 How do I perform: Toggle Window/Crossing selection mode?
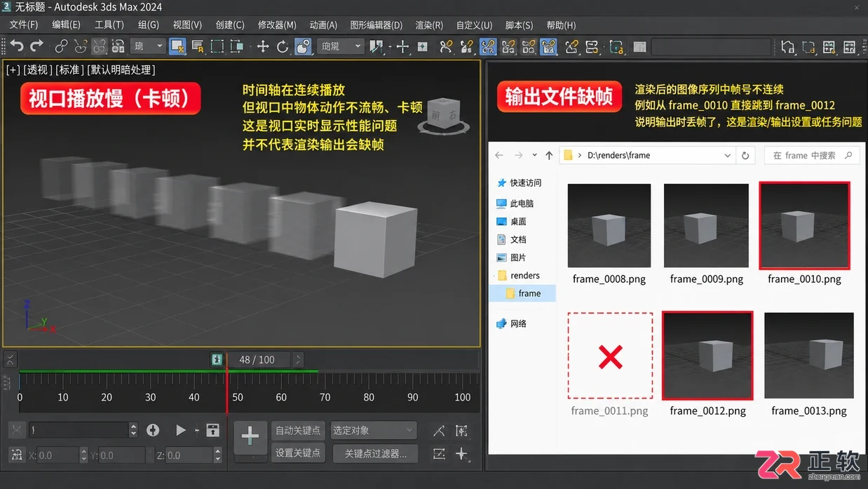(x=237, y=46)
